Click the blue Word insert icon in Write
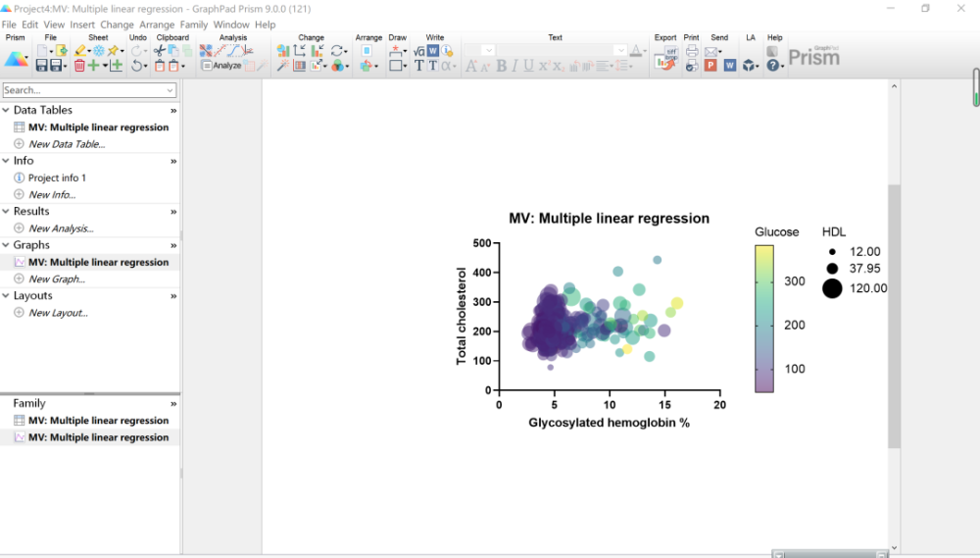980x558 pixels. 432,51
